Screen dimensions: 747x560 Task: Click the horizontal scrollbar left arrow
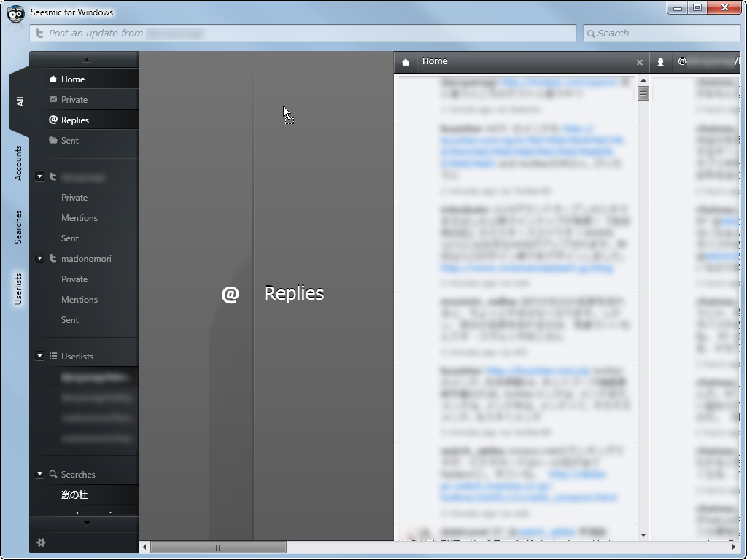tap(145, 547)
